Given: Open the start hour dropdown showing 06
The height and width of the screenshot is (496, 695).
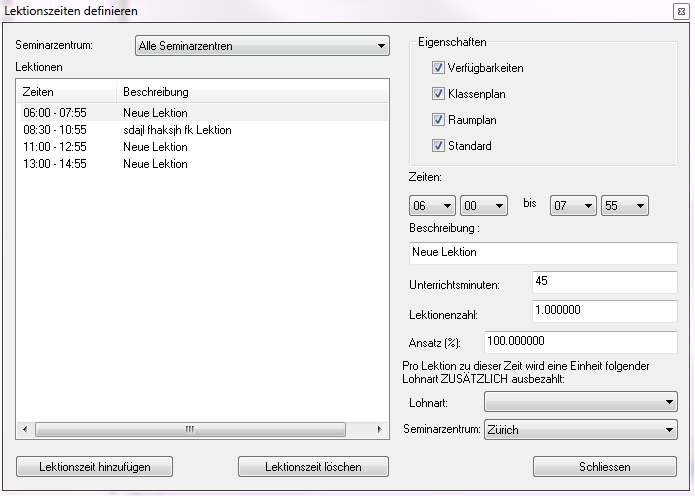Looking at the screenshot, I should click(x=432, y=205).
